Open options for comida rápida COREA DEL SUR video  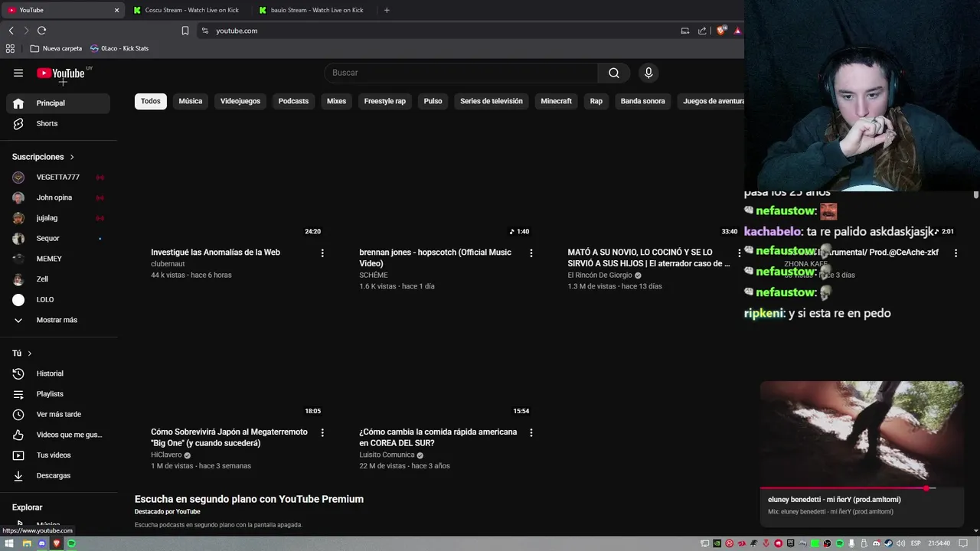[x=531, y=432]
